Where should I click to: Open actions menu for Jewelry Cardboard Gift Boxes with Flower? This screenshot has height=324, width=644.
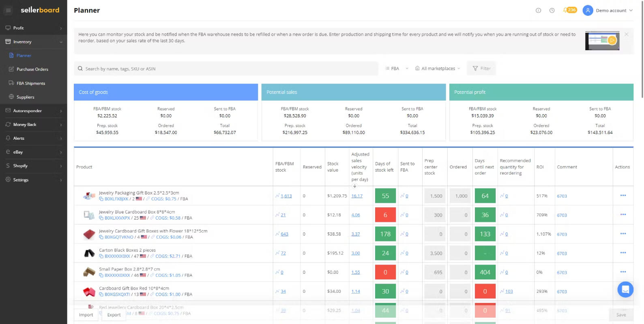click(623, 234)
